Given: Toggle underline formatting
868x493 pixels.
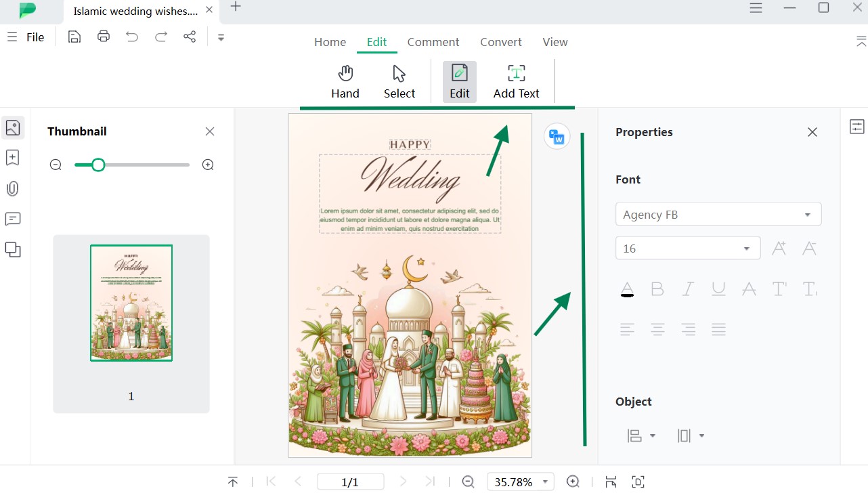Looking at the screenshot, I should point(718,289).
